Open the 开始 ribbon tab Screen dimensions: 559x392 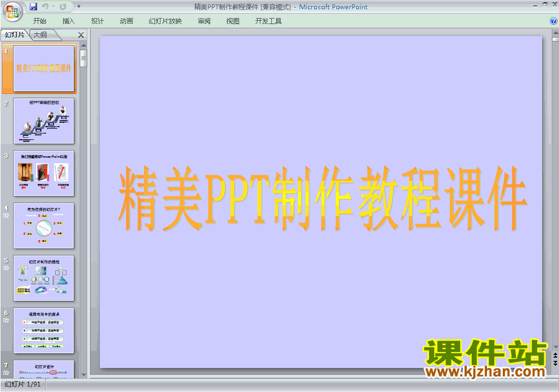[39, 21]
